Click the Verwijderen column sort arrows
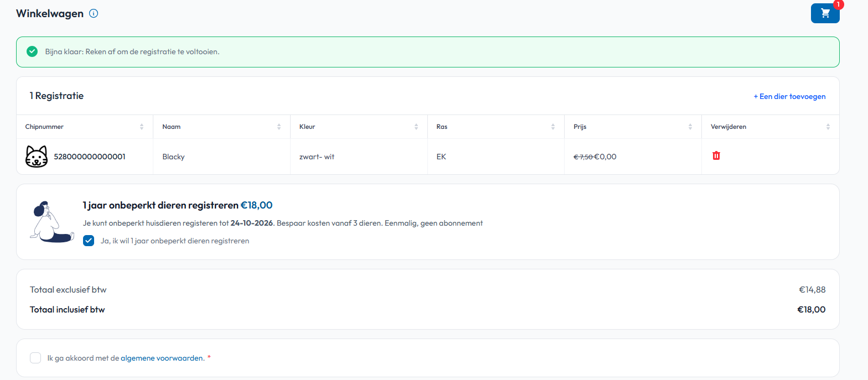This screenshot has height=380, width=868. pyautogui.click(x=828, y=127)
